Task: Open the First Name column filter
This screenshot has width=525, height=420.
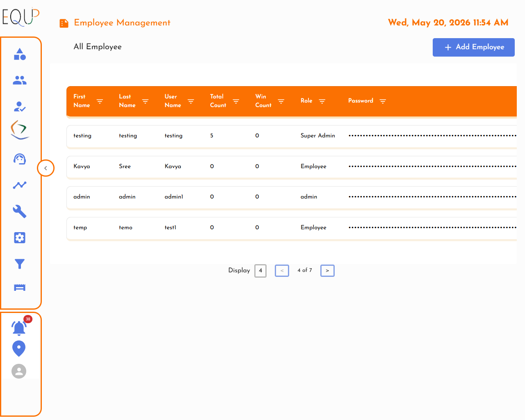Action: coord(100,101)
